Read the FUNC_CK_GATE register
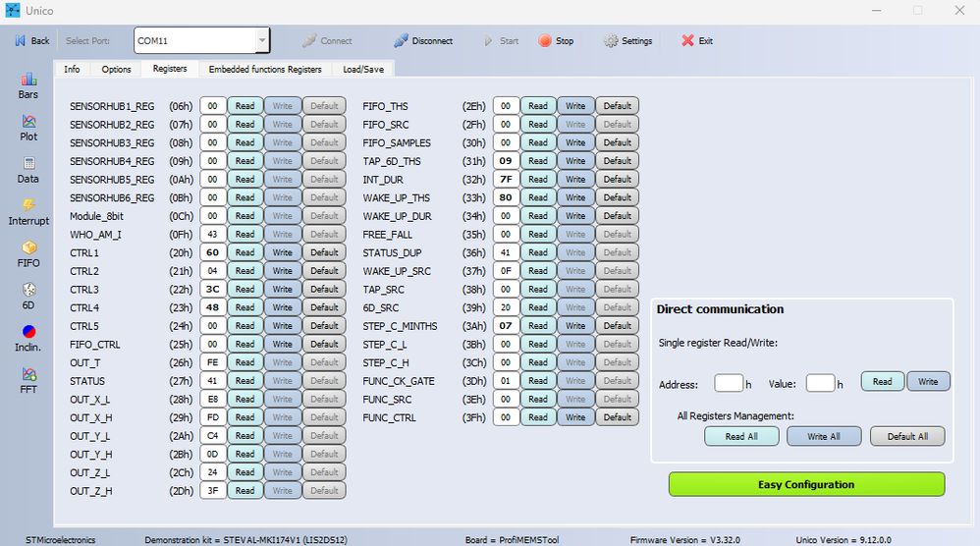Image resolution: width=980 pixels, height=546 pixels. 538,380
